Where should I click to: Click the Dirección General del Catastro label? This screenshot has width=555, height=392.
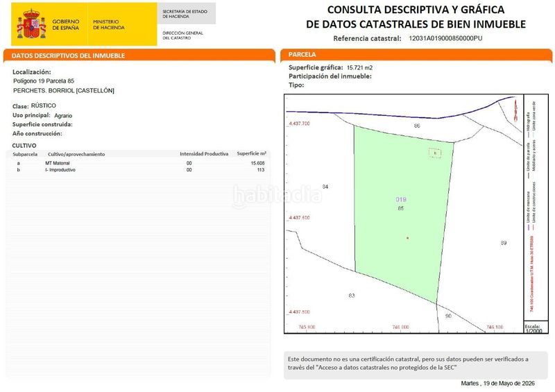click(x=182, y=35)
